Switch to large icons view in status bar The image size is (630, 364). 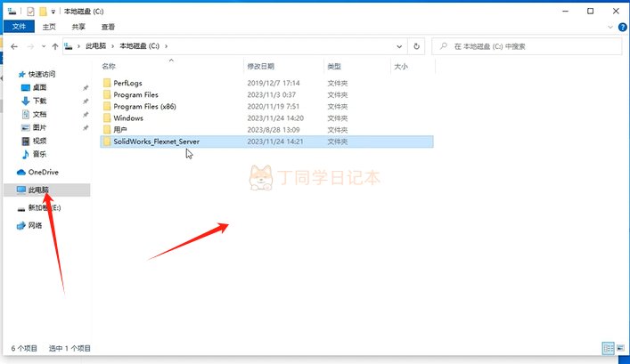point(621,348)
